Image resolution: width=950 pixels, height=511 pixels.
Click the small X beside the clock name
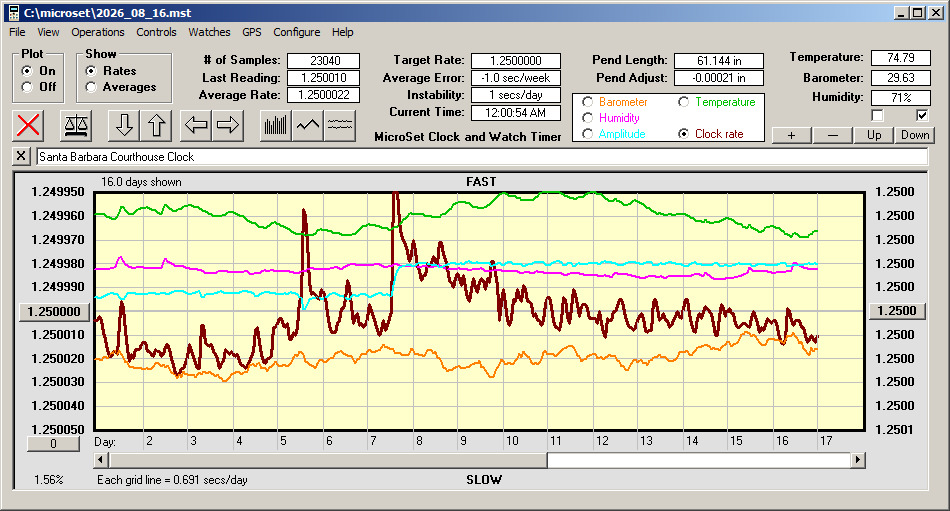coord(21,156)
